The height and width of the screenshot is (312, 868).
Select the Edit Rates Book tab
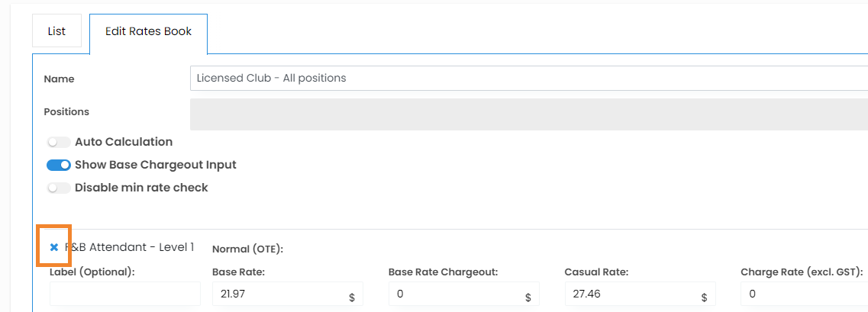click(x=148, y=31)
